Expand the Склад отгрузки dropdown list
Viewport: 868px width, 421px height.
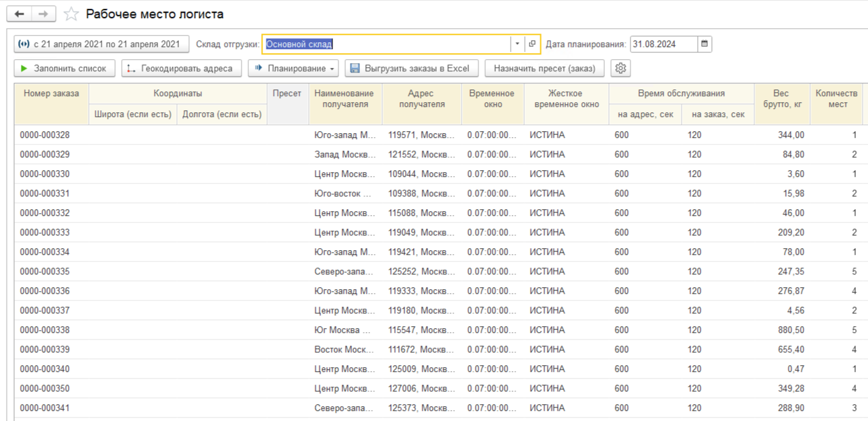pos(517,44)
